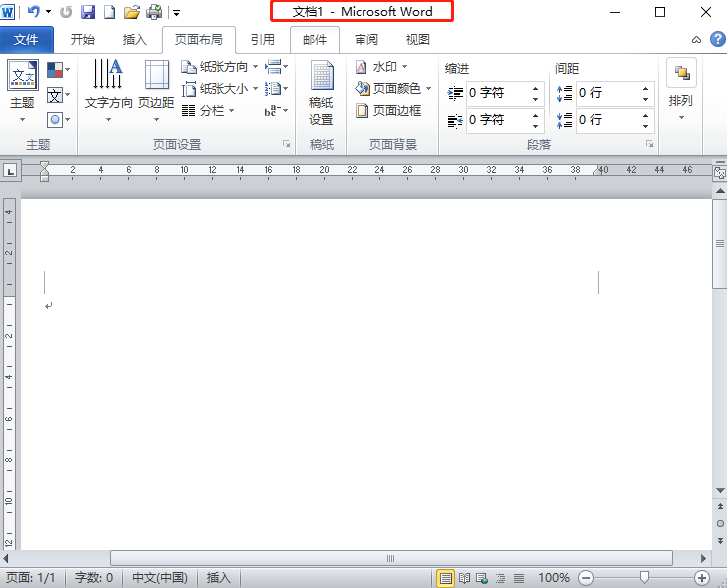
Task: Go to next page double arrow
Action: click(720, 541)
